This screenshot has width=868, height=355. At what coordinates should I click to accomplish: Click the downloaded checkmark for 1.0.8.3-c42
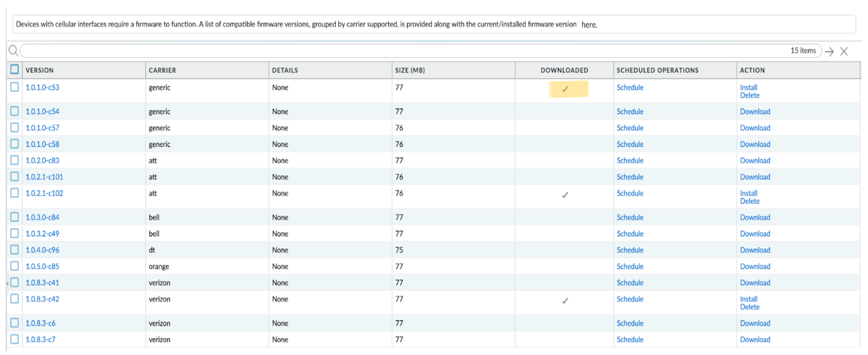[x=565, y=300]
